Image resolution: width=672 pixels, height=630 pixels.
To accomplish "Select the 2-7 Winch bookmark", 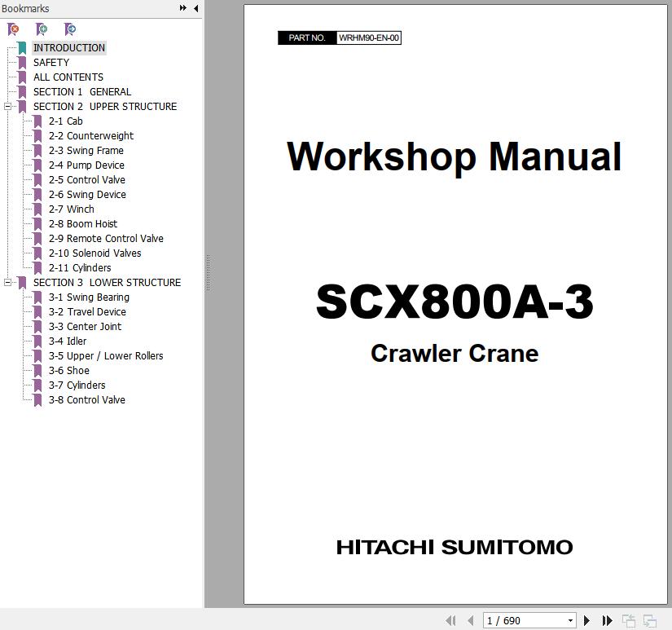I will (72, 209).
